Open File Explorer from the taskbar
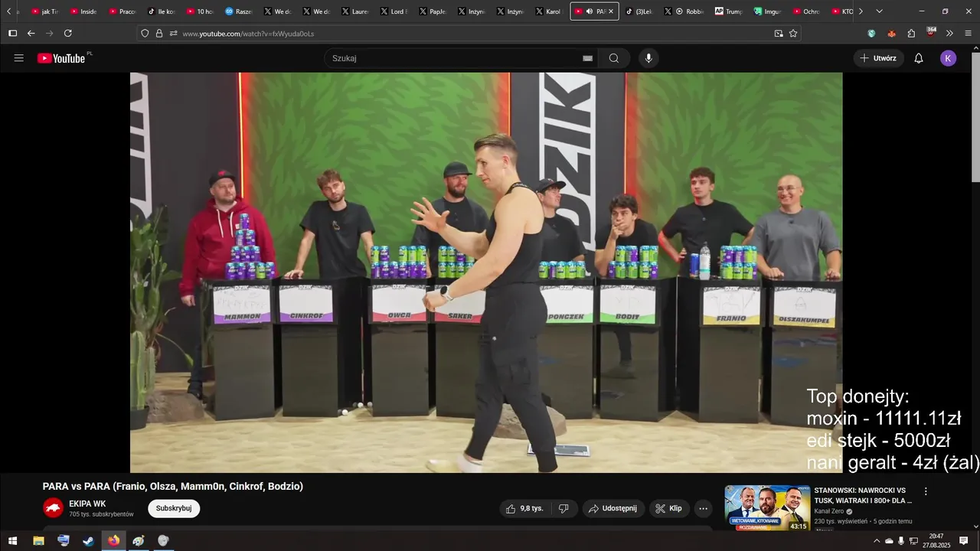The height and width of the screenshot is (551, 980). tap(38, 541)
